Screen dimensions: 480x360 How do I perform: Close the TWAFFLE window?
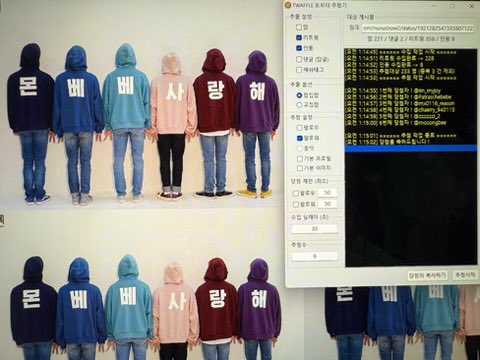click(472, 6)
